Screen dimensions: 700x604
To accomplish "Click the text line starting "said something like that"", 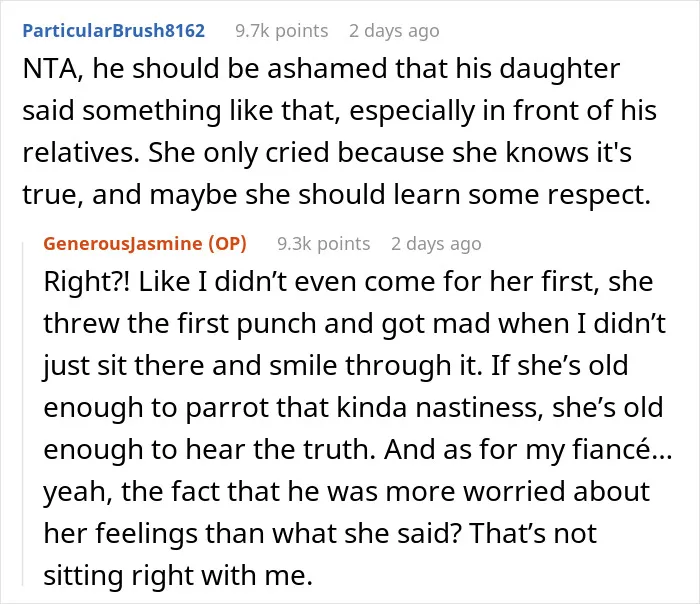I will tap(339, 111).
